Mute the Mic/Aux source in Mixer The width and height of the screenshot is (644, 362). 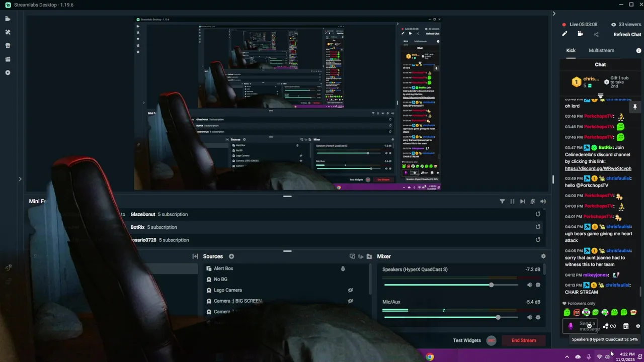[529, 317]
